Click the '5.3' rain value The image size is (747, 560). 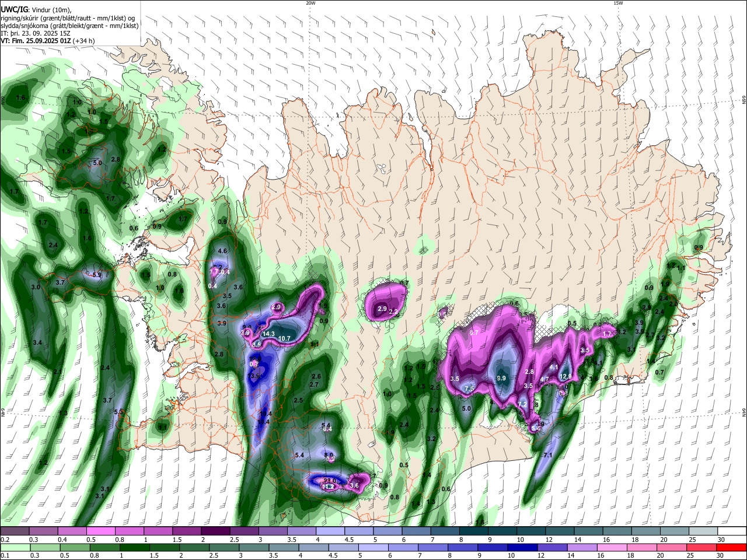click(118, 412)
